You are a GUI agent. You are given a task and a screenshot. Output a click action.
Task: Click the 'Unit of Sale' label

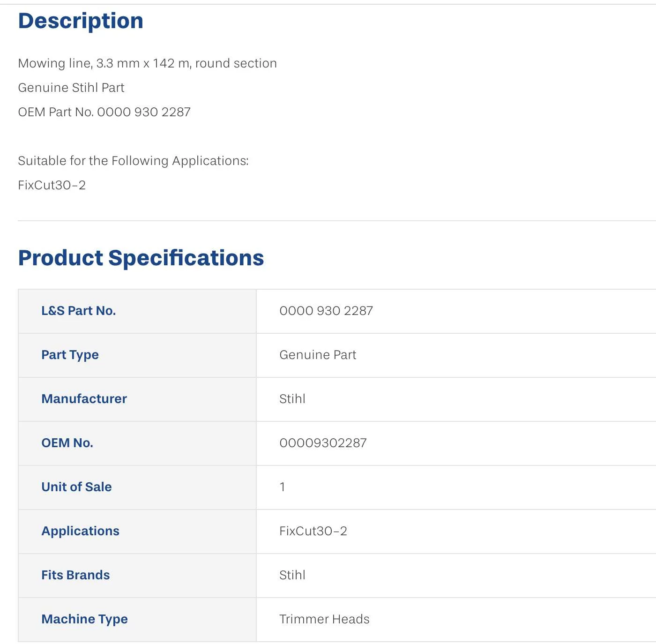point(77,487)
